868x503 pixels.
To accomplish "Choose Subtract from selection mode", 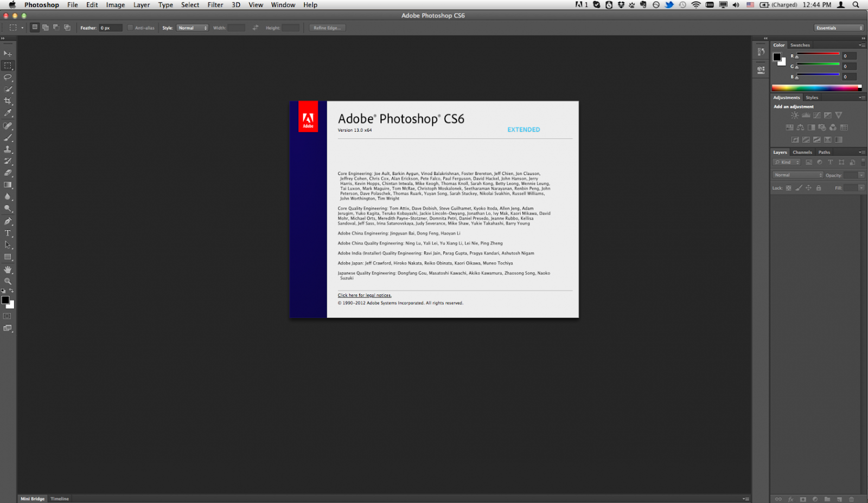I will point(56,27).
